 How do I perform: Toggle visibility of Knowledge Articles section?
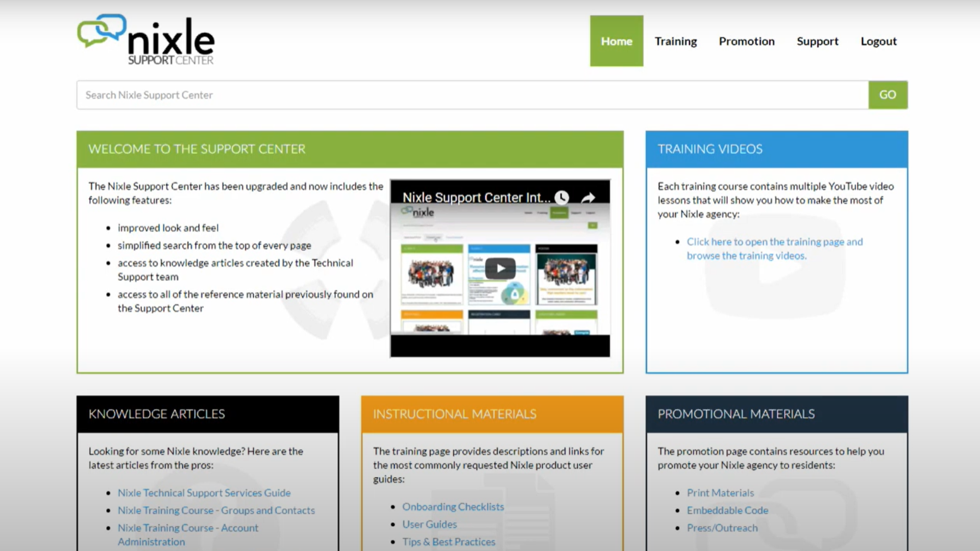tap(156, 414)
